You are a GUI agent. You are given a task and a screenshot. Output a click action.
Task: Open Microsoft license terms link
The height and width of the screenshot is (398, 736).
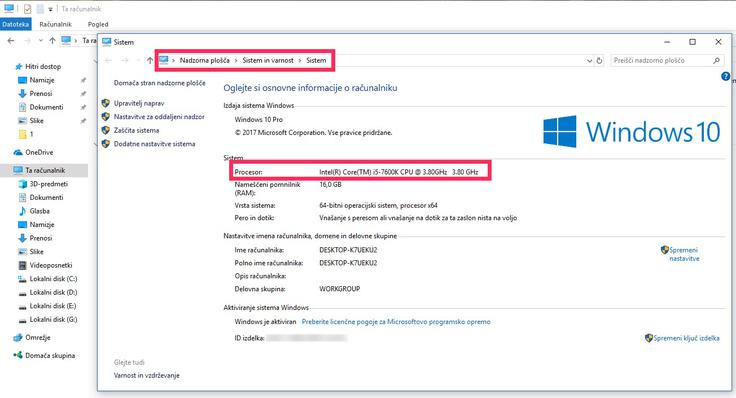(396, 322)
